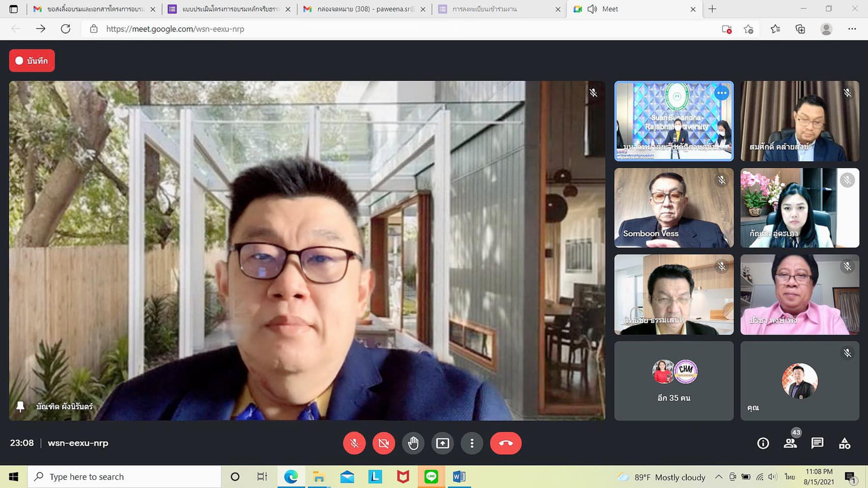
Task: Select the Somboon Vess video tile
Action: coord(674,208)
